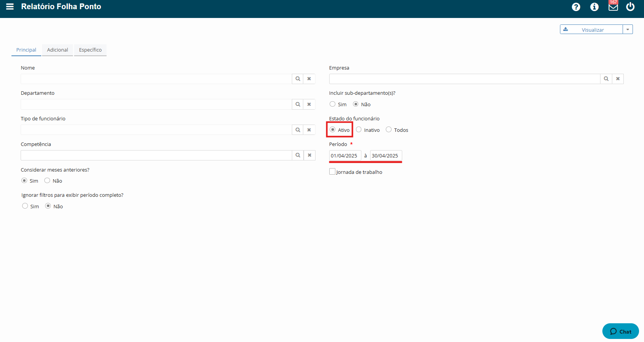Click the Visualizar button
The image size is (644, 342).
(591, 29)
